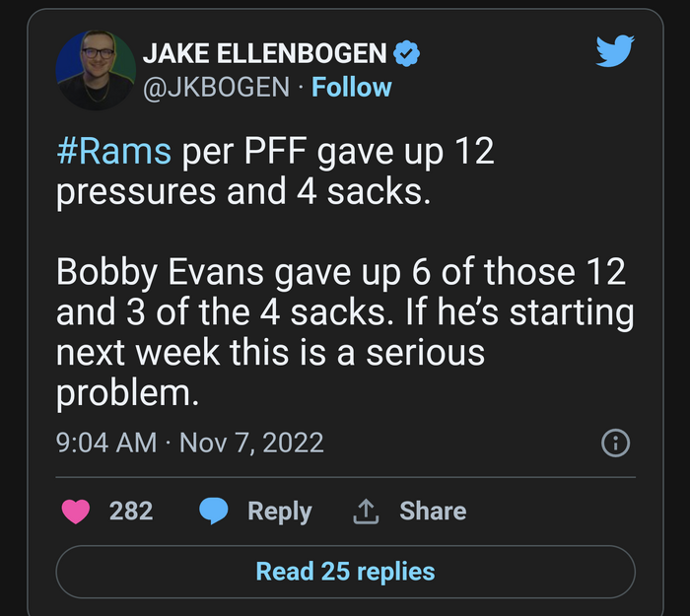The image size is (690, 616).
Task: Open the JAKE ELLENBOGEN display name
Action: point(265,53)
